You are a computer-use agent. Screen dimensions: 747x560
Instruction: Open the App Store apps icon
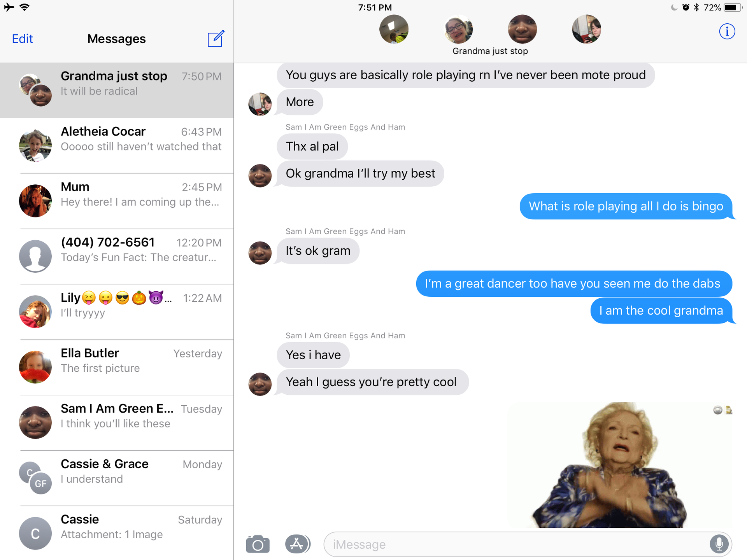[298, 544]
